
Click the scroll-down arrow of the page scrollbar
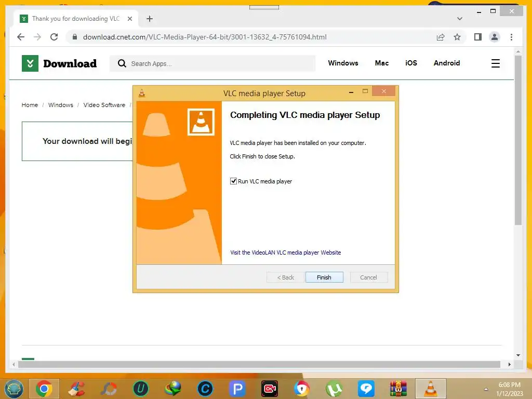[x=518, y=355]
